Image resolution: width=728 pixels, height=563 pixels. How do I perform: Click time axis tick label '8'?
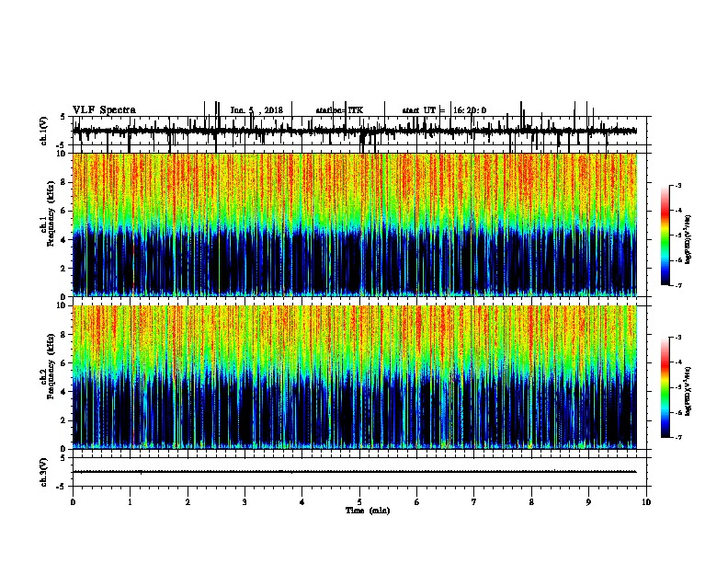pyautogui.click(x=531, y=502)
